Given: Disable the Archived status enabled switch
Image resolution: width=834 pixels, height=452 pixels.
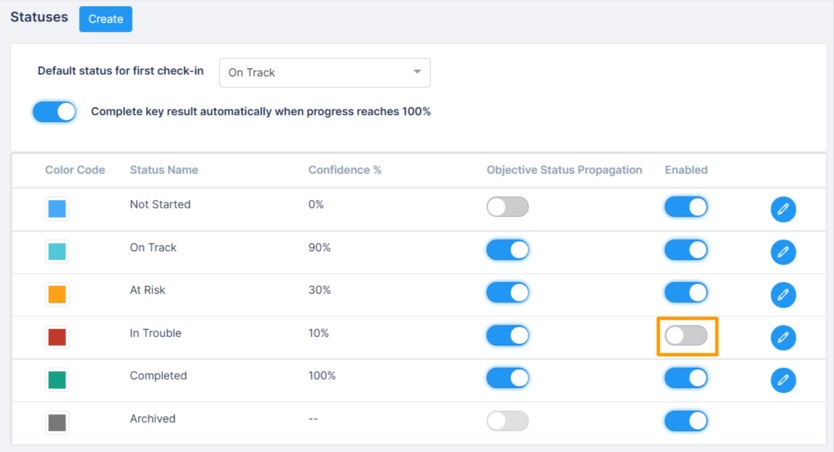Looking at the screenshot, I should tap(686, 421).
